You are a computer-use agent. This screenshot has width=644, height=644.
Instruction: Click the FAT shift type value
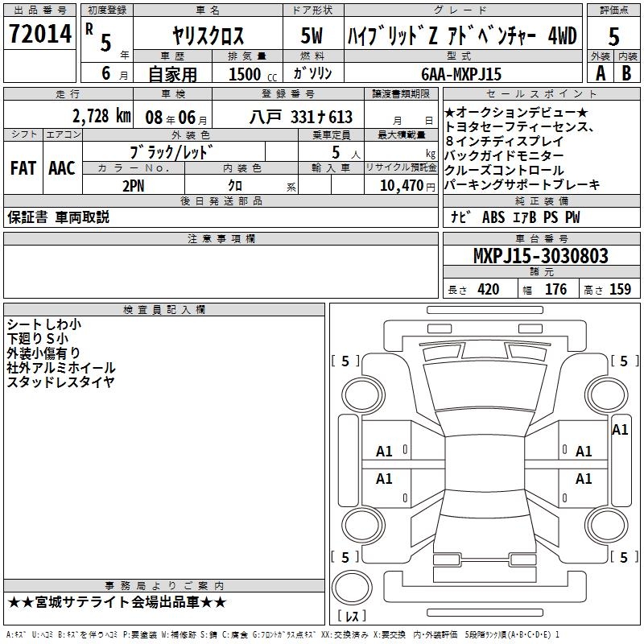[23, 167]
